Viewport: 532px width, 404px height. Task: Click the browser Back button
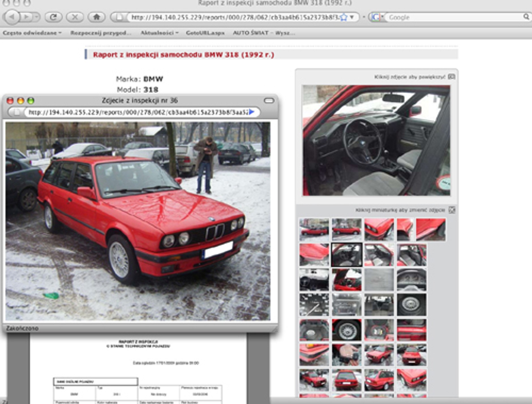point(12,17)
